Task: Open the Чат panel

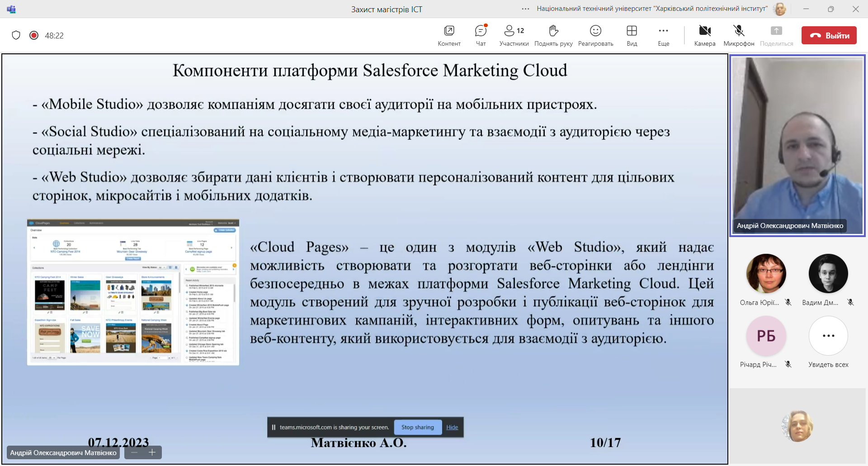Action: click(481, 35)
